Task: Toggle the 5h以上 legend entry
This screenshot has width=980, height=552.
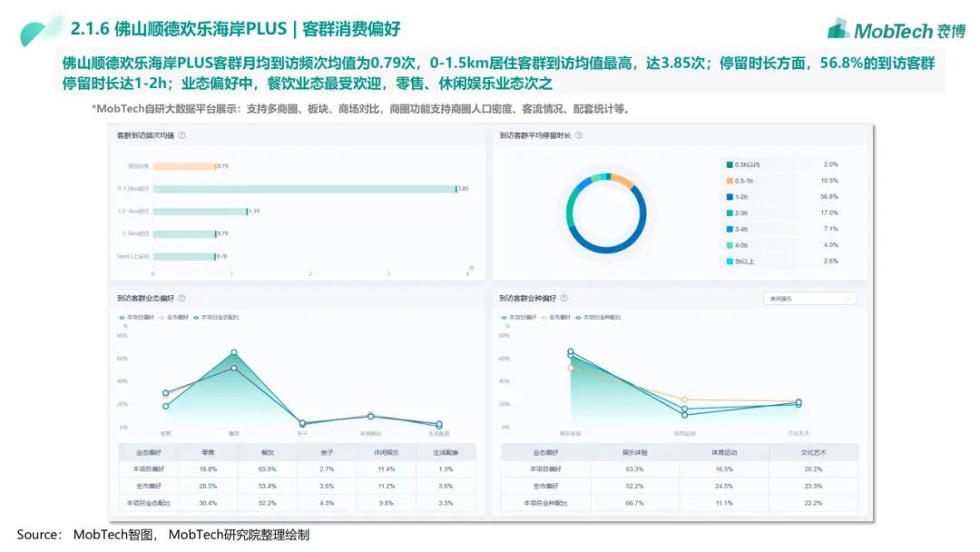Action: point(740,261)
